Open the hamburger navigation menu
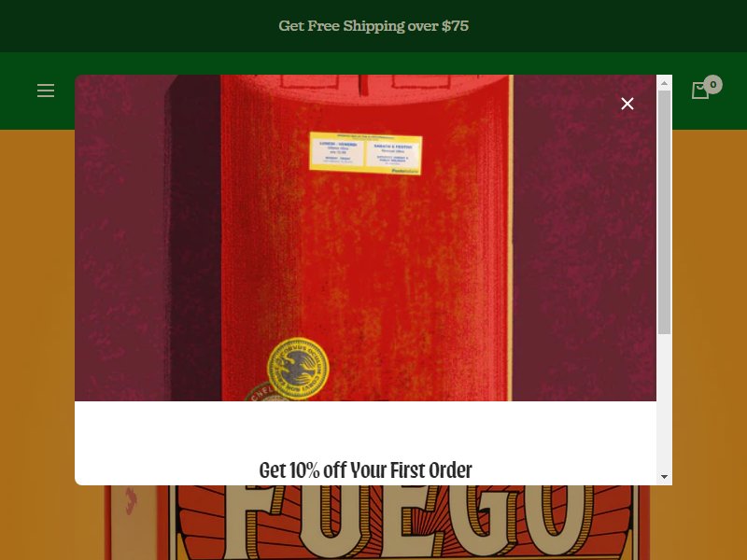747x560 pixels. pyautogui.click(x=46, y=91)
